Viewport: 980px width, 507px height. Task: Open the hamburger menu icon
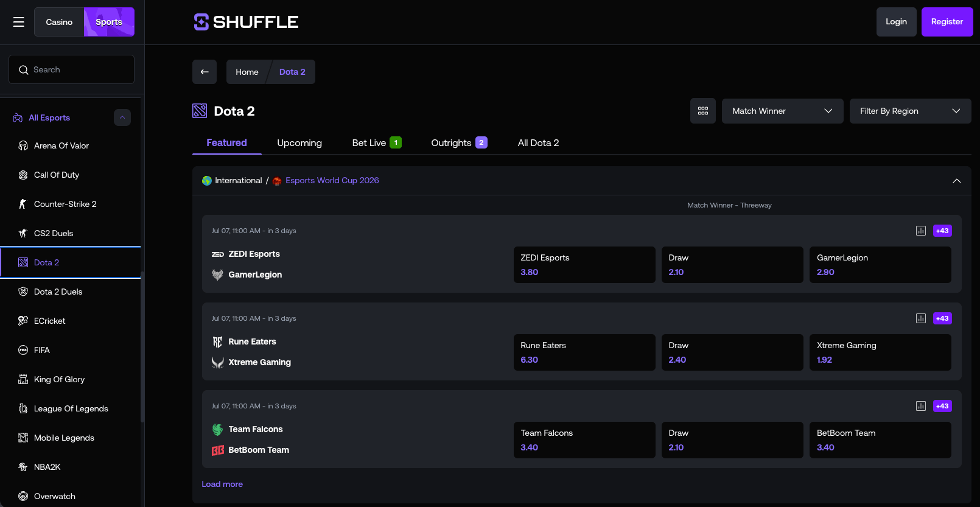(x=19, y=22)
